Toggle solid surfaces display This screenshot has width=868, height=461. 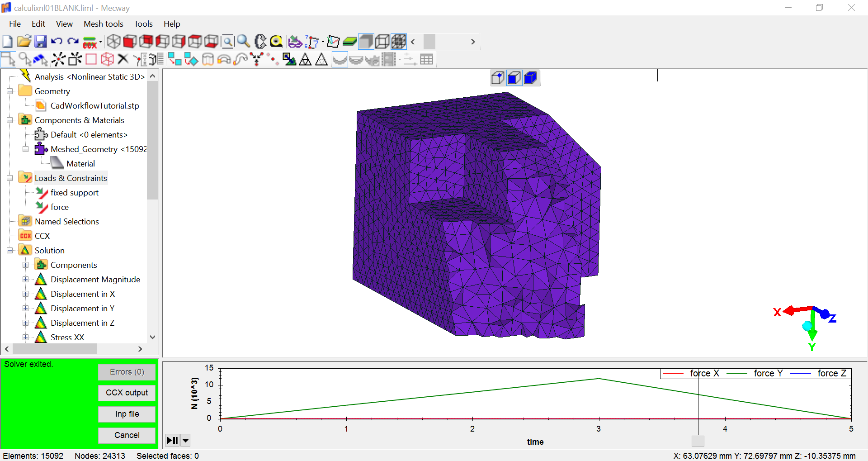tap(366, 42)
